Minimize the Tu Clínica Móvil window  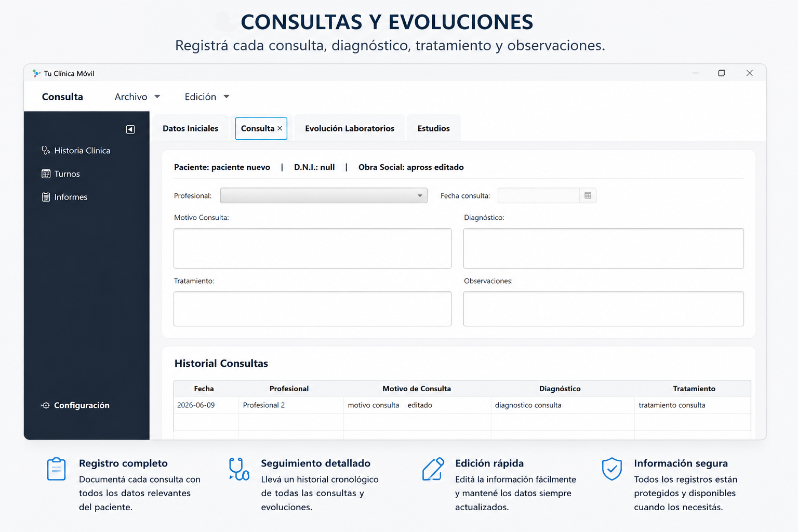point(695,73)
